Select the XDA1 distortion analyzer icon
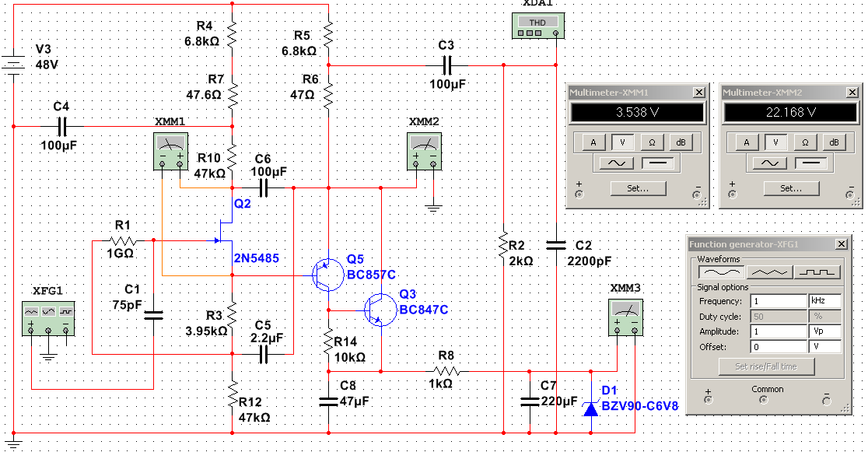Image resolution: width=868 pixels, height=452 pixels. (538, 26)
